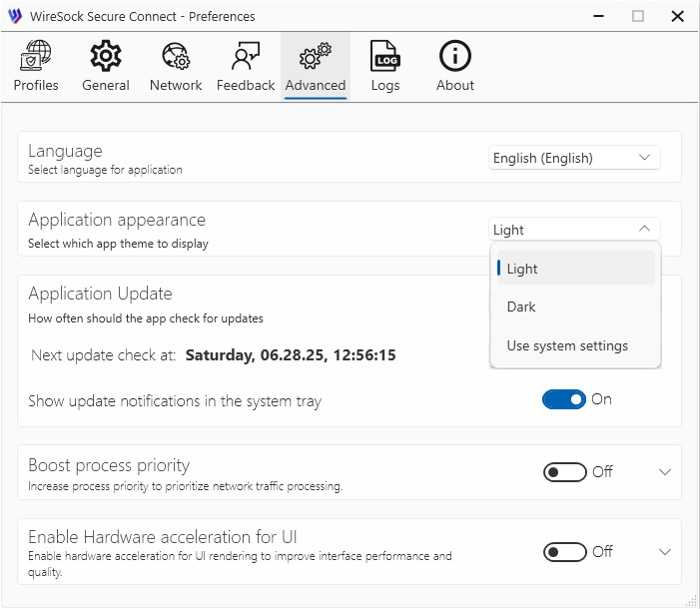
Task: Open the Logs file icon
Action: (x=385, y=55)
